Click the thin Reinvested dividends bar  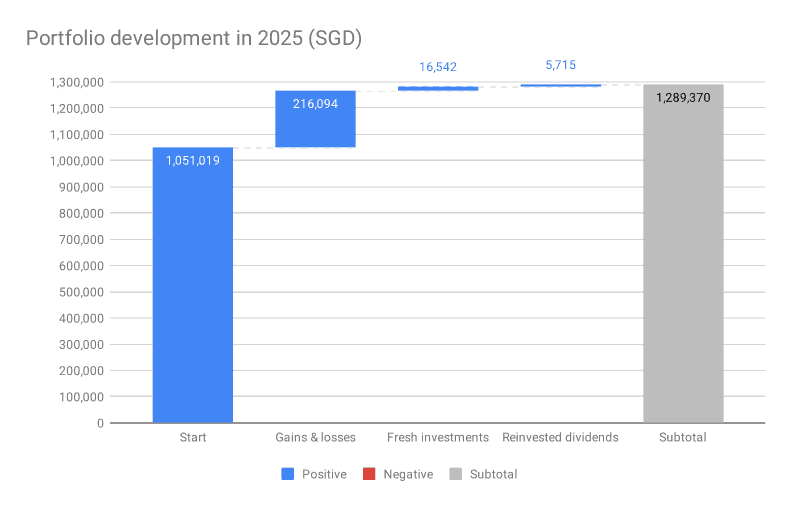pyautogui.click(x=560, y=85)
